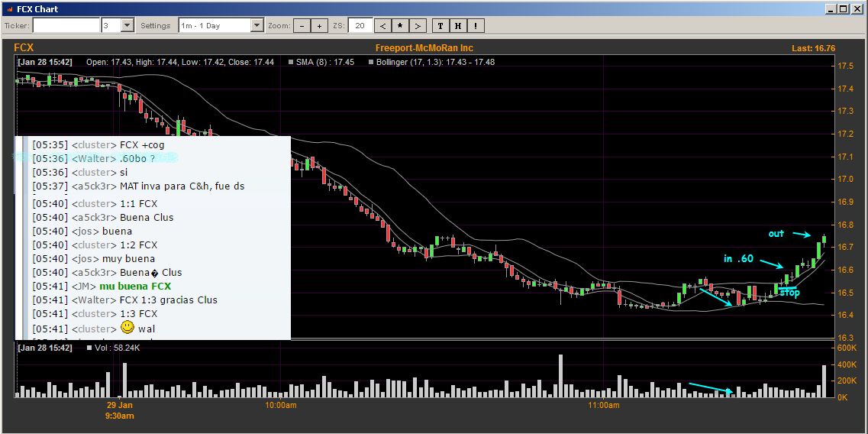Click the 11:00am time axis label

[x=603, y=405]
